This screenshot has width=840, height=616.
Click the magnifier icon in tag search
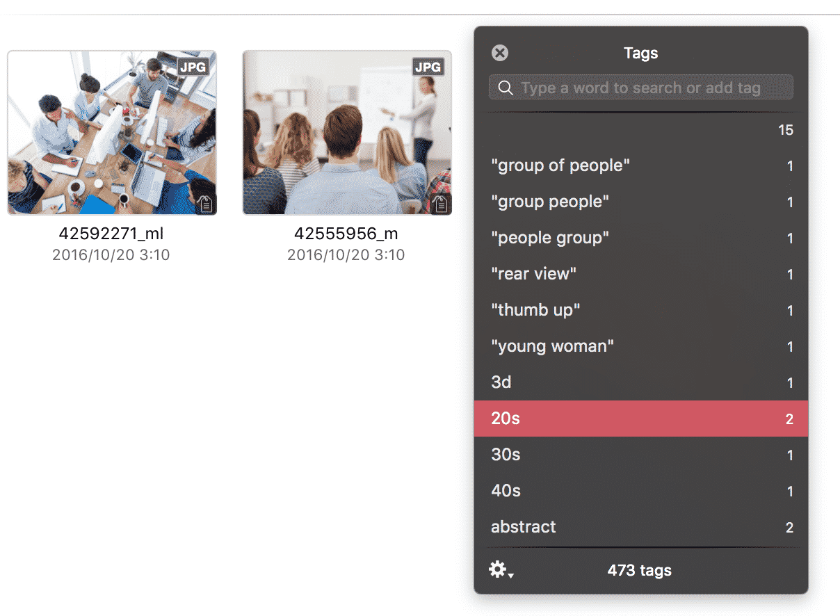(506, 88)
